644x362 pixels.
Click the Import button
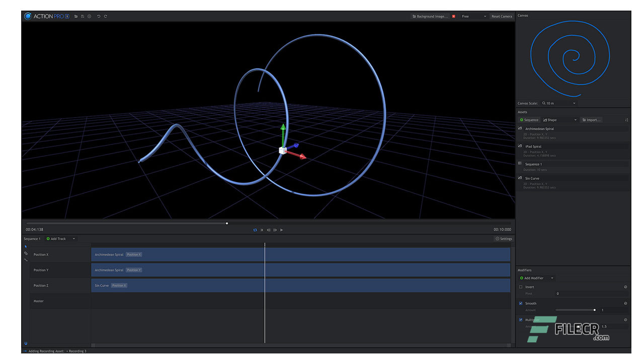(591, 120)
